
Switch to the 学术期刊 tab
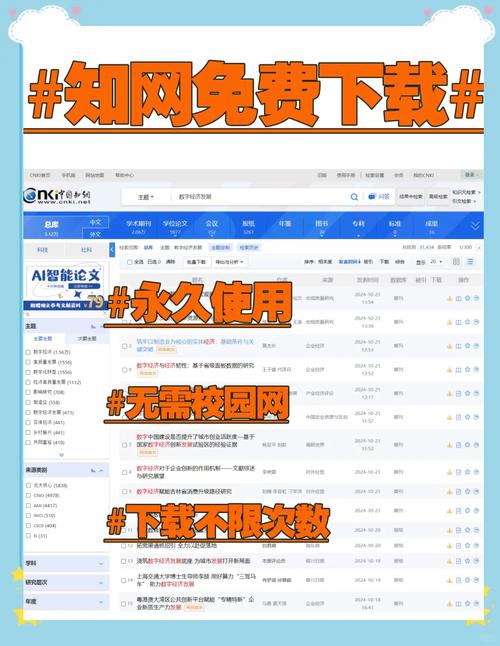coord(138,227)
